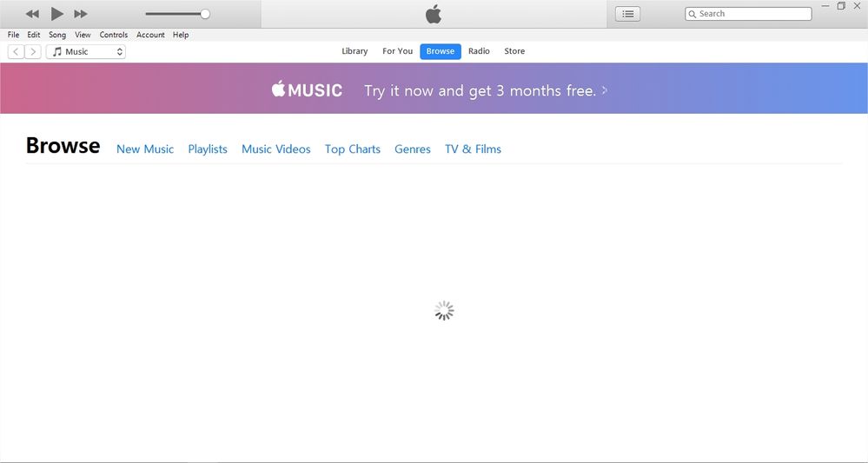Open the Controls menu
The width and height of the screenshot is (868, 463).
click(114, 34)
